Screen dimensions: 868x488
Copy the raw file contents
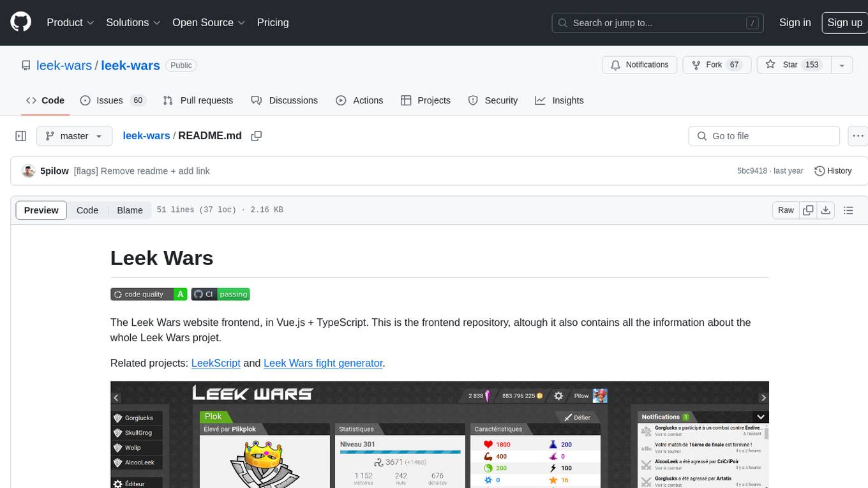pyautogui.click(x=808, y=210)
